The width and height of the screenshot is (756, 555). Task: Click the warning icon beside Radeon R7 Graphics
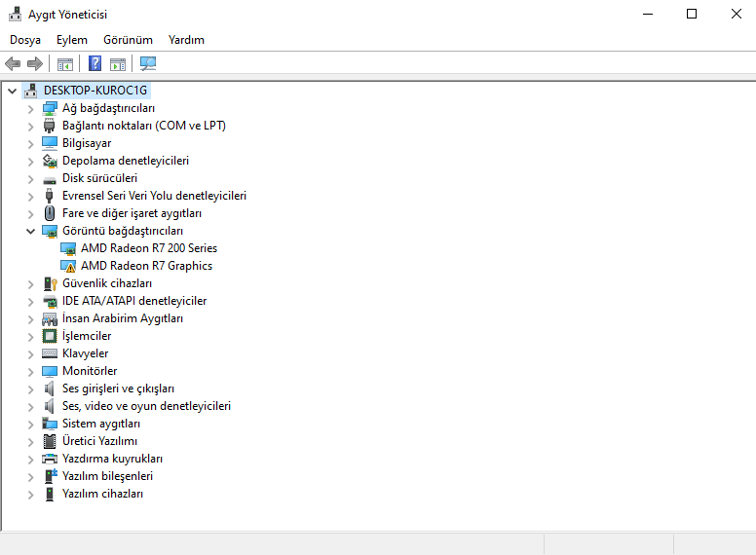tap(68, 266)
